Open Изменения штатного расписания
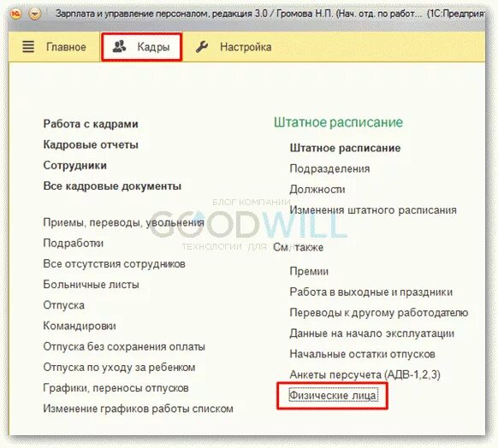 373,210
